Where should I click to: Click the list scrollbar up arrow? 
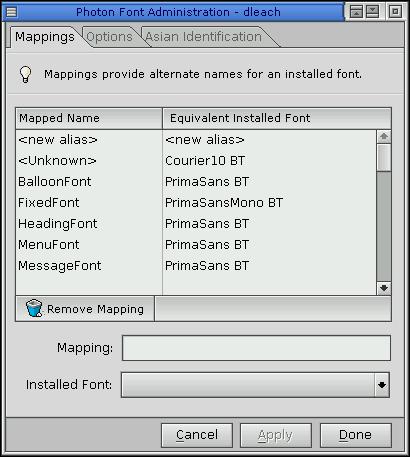pyautogui.click(x=384, y=137)
